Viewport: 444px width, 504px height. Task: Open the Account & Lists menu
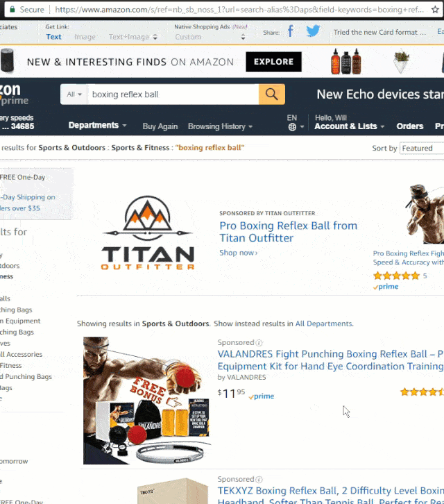coord(349,126)
